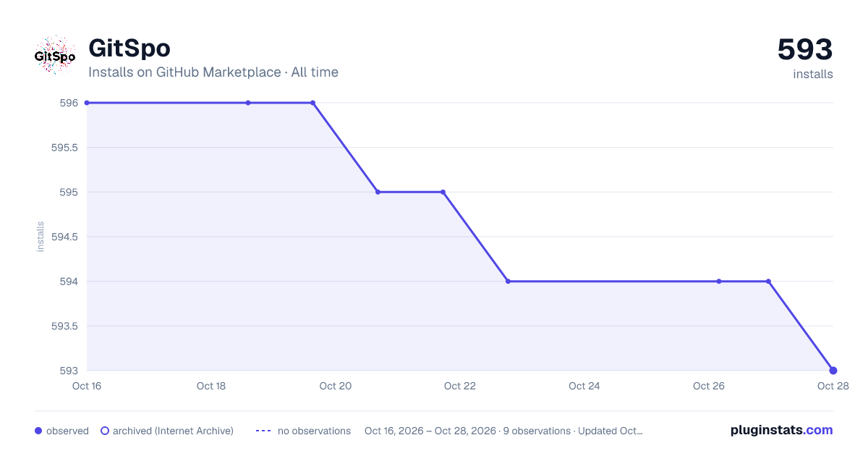Click the archived (Internet Archive) legend marker

tap(105, 431)
